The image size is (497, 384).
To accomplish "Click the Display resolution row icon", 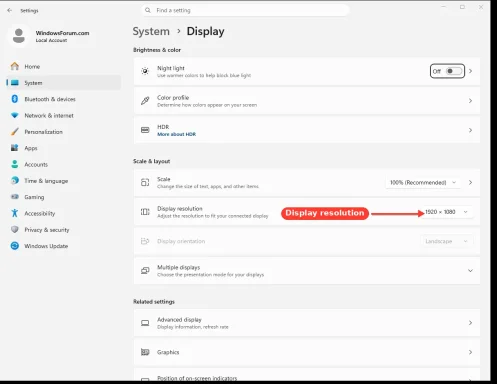I will coord(145,212).
